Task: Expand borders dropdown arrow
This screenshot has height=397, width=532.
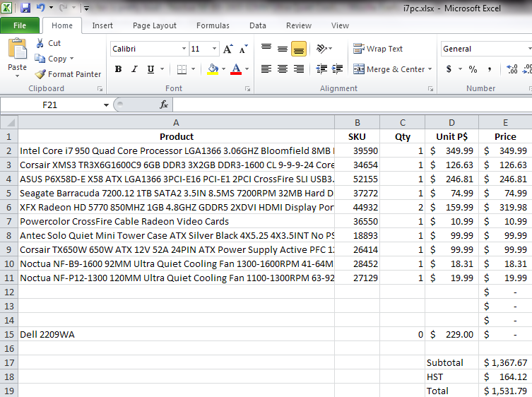Action: 193,69
